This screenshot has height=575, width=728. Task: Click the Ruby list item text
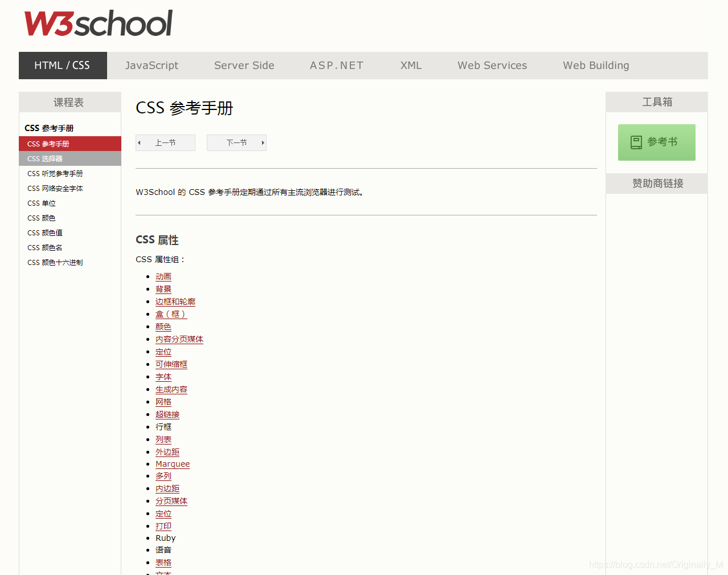(x=166, y=538)
